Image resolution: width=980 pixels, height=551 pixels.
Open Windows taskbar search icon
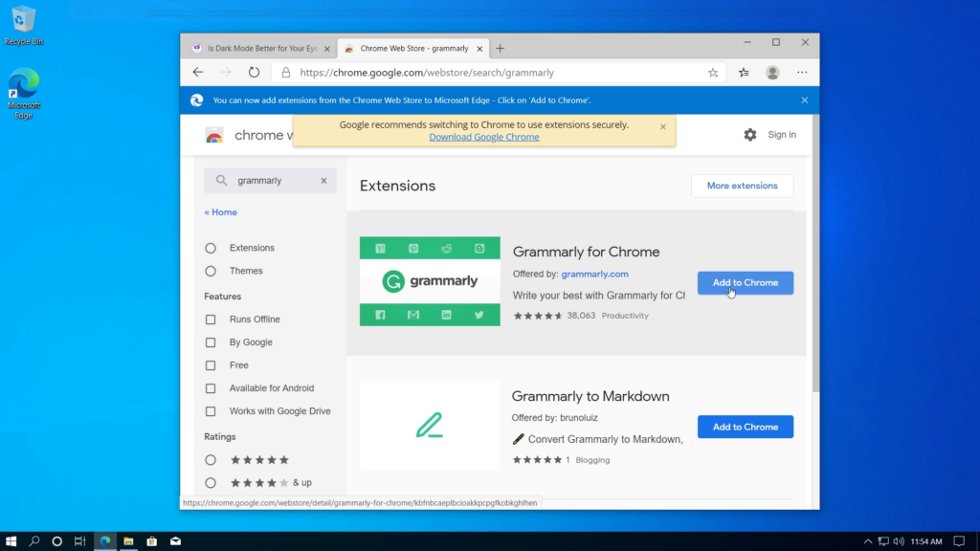point(34,541)
